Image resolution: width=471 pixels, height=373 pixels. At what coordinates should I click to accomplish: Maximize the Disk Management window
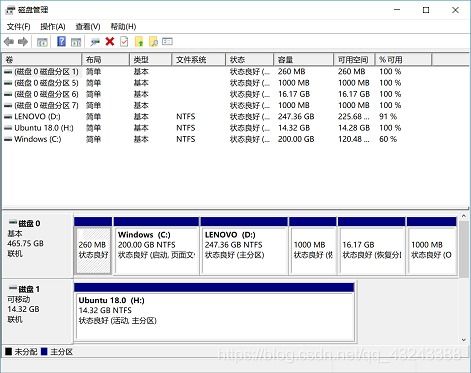point(426,10)
